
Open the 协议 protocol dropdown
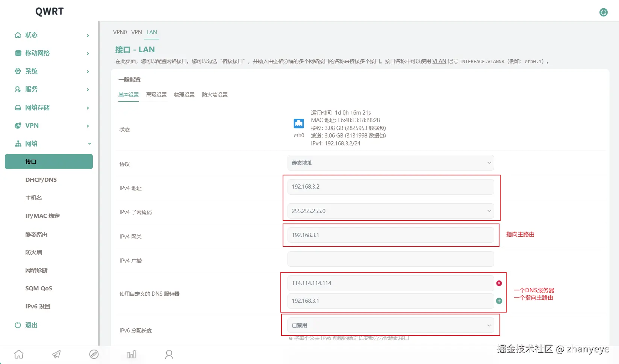[x=391, y=163]
